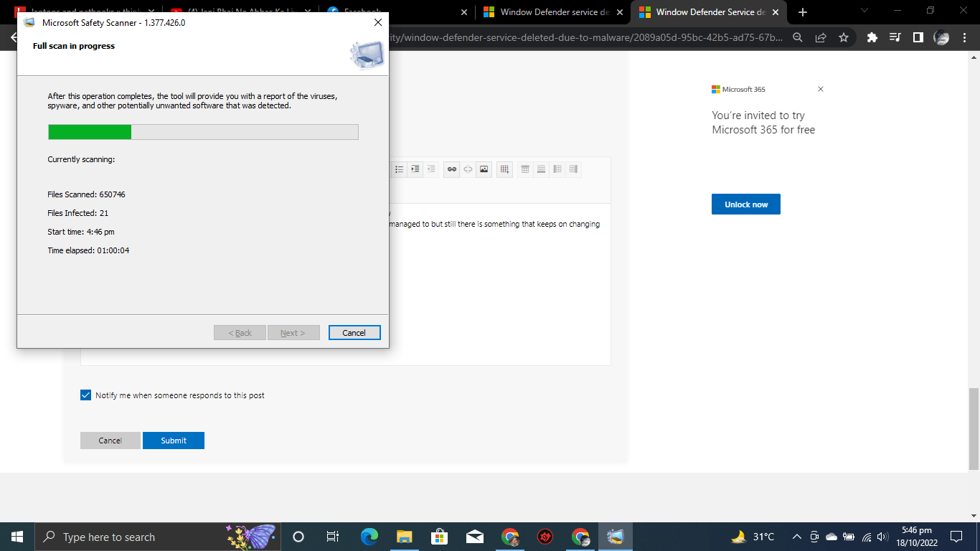Bookmark this page with star icon
Screen dimensions: 980x551
[844, 37]
